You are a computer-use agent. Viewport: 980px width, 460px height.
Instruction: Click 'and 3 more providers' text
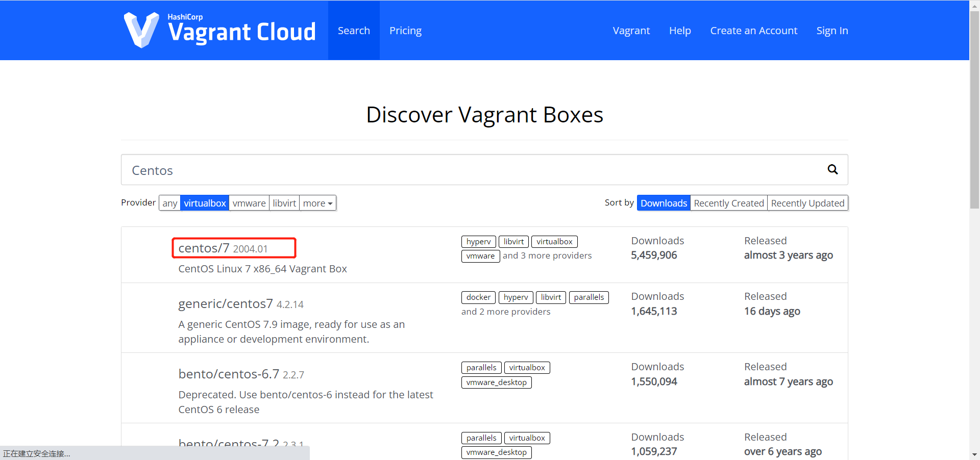547,255
